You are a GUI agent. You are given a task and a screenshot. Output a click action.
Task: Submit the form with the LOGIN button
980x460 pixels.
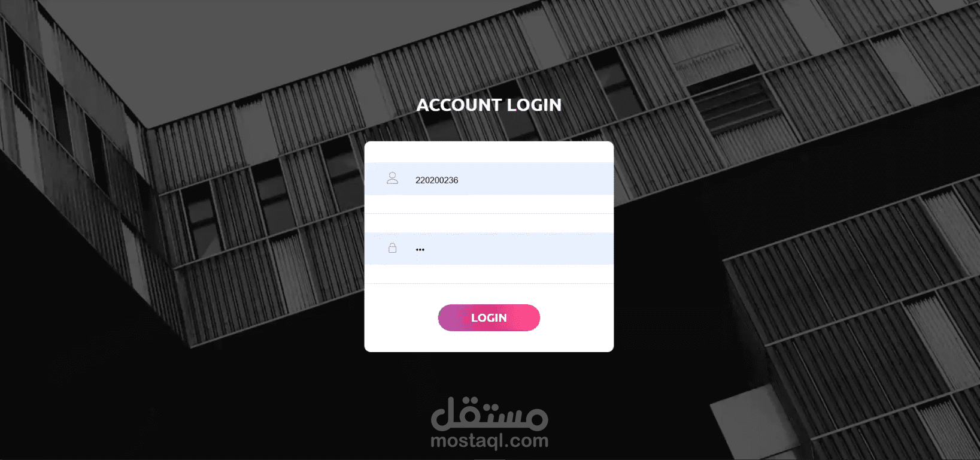[x=489, y=317]
